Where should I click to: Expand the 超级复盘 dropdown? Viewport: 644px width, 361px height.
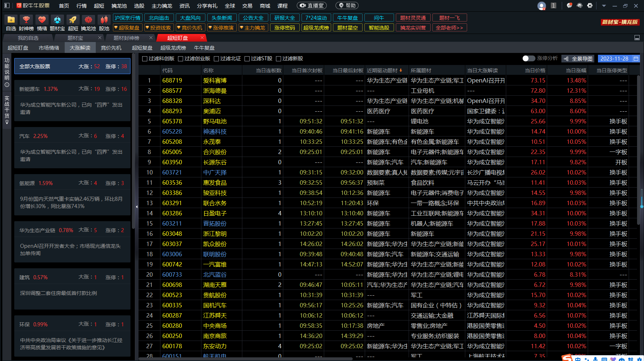click(127, 28)
